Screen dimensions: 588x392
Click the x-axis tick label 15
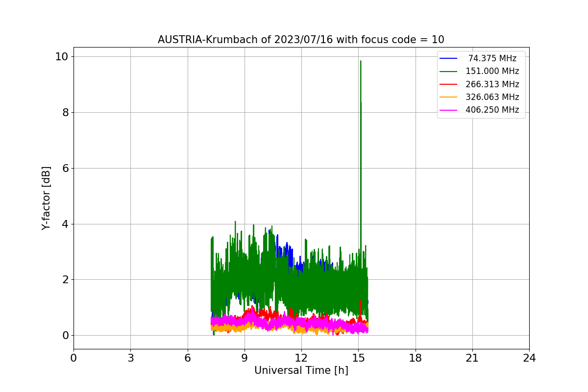point(358,358)
